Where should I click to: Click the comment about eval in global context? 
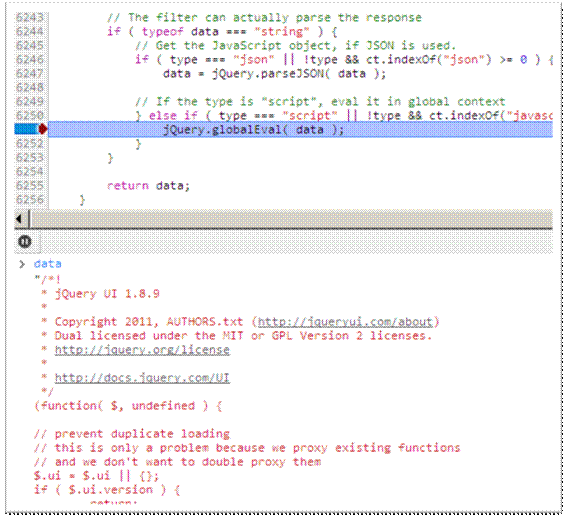pyautogui.click(x=320, y=102)
